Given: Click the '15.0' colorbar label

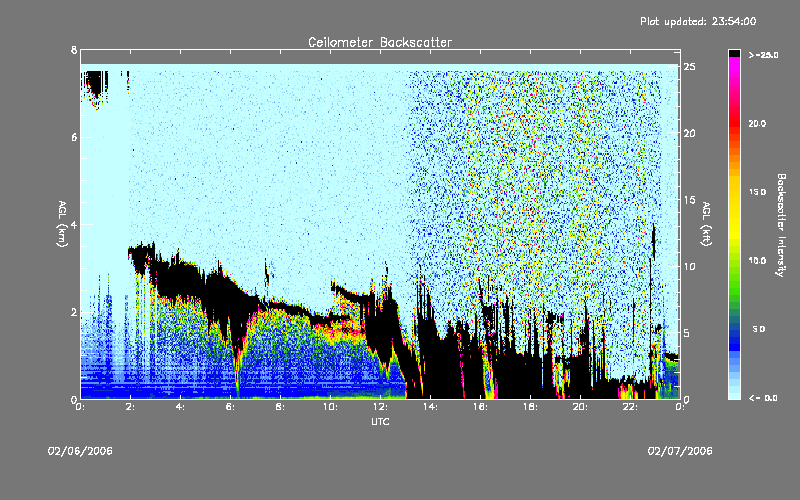Looking at the screenshot, I should click(757, 192).
